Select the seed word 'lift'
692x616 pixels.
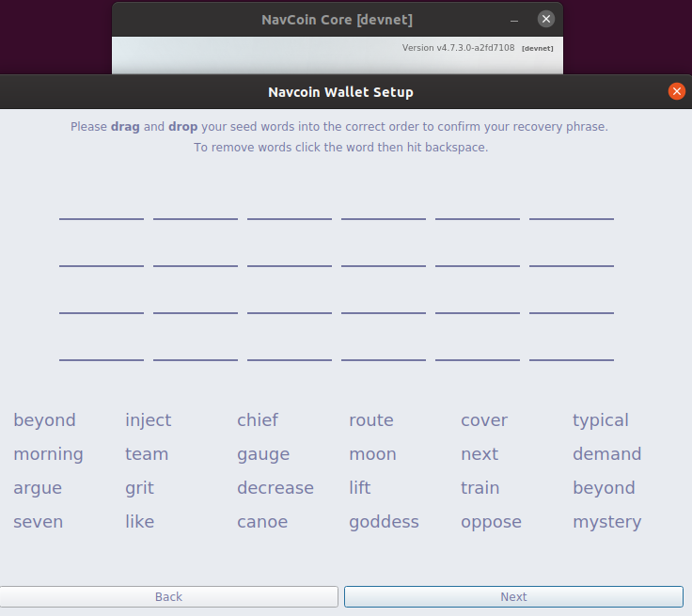tap(360, 488)
